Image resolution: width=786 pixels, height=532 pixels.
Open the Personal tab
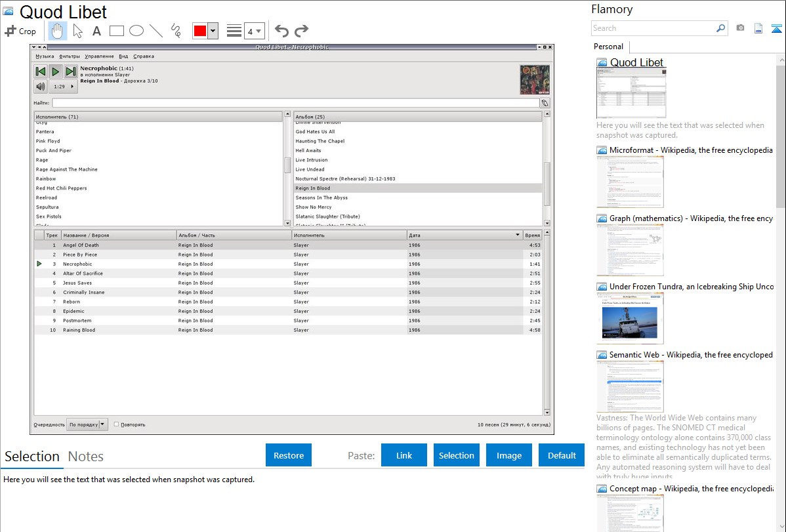click(x=608, y=47)
